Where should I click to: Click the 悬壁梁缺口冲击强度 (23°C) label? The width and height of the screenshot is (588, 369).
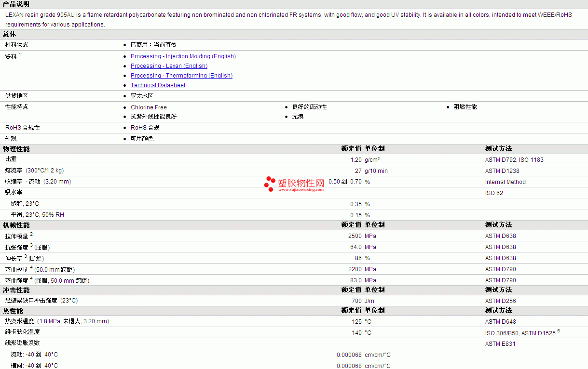41,301
